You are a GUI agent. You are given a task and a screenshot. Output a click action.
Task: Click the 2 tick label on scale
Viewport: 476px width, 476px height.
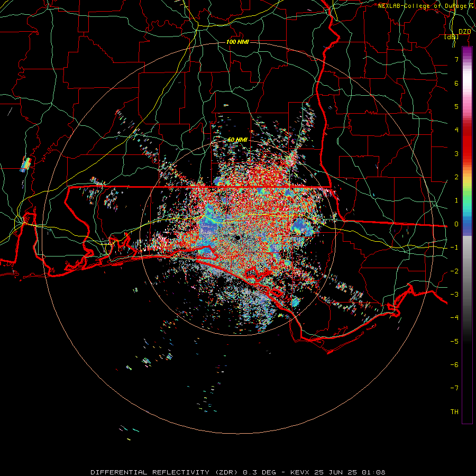pos(456,177)
